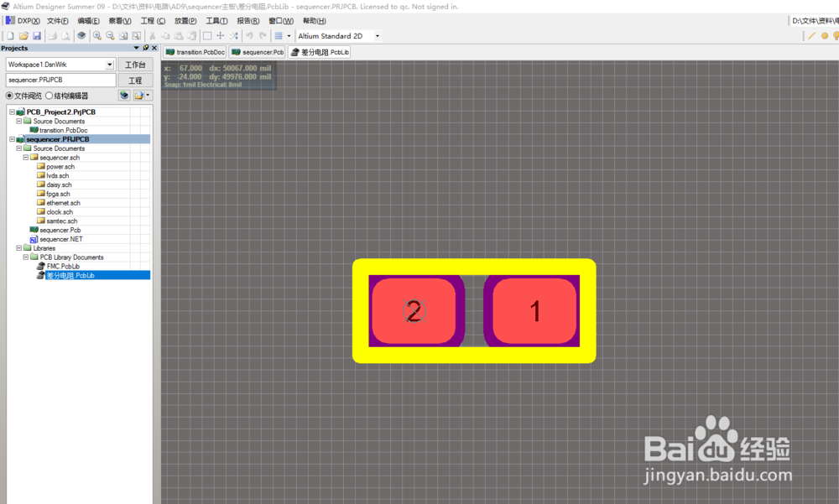Select sequencer.NET in the project tree

coord(61,239)
